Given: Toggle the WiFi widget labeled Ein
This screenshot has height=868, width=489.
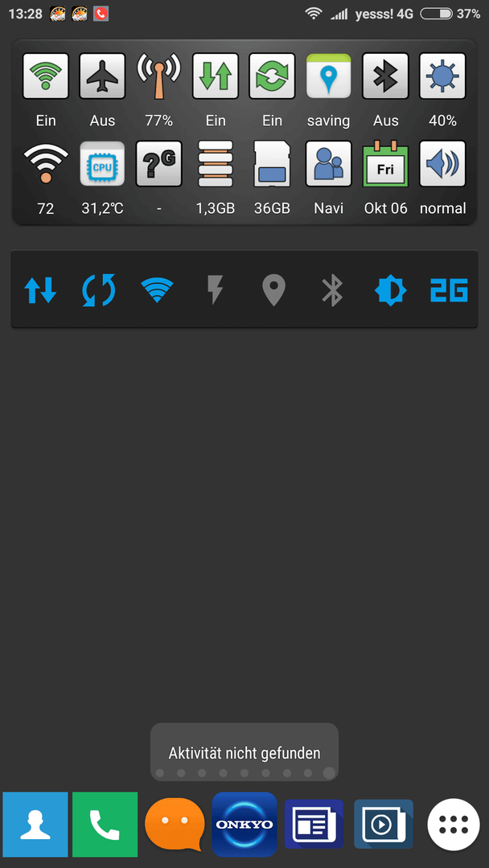Looking at the screenshot, I should [x=45, y=76].
